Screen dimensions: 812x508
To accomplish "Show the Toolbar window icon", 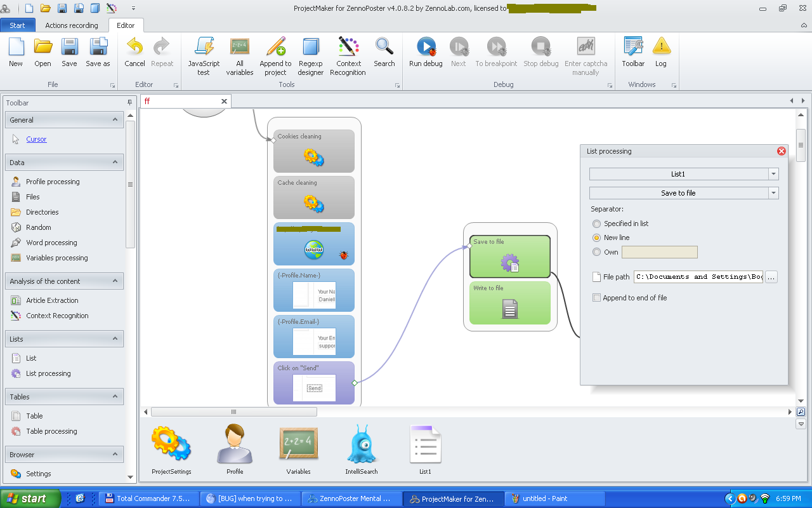I will [x=633, y=46].
